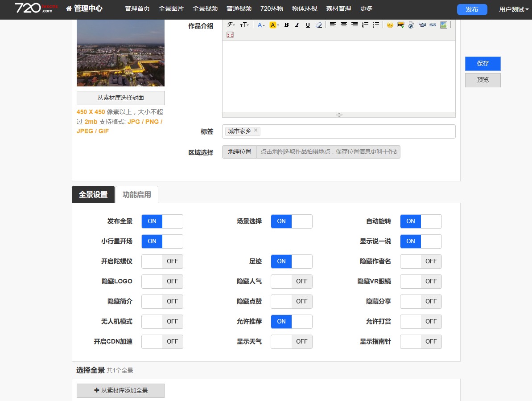Open the yellow highlight color picker
The width and height of the screenshot is (532, 401).
click(x=274, y=25)
